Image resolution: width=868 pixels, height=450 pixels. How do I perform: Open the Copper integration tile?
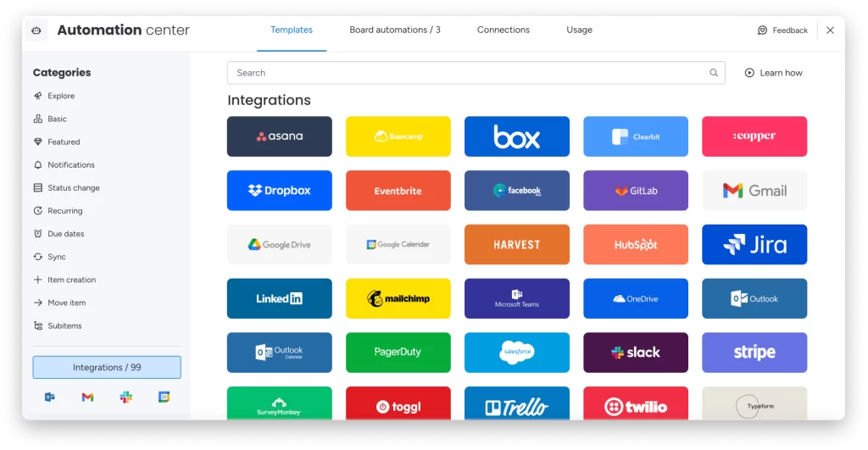pos(754,136)
